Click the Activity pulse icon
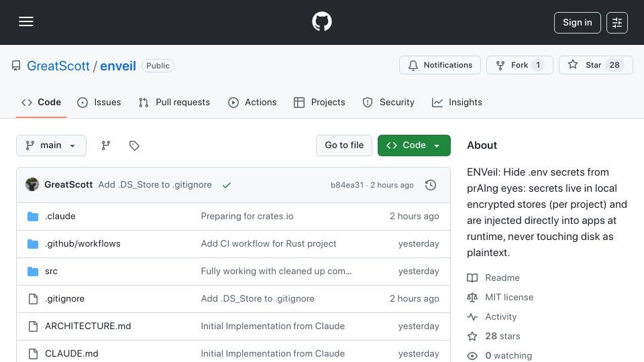Image resolution: width=644 pixels, height=362 pixels. pos(472,317)
